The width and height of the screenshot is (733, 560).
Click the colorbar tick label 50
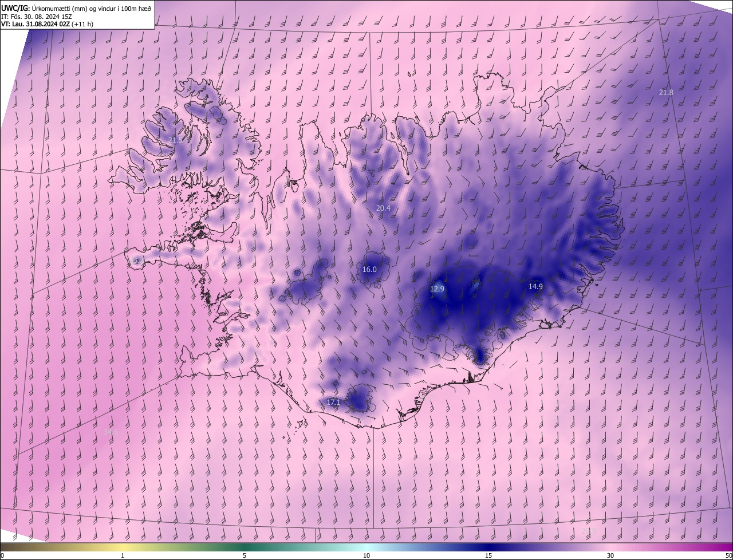(x=728, y=555)
